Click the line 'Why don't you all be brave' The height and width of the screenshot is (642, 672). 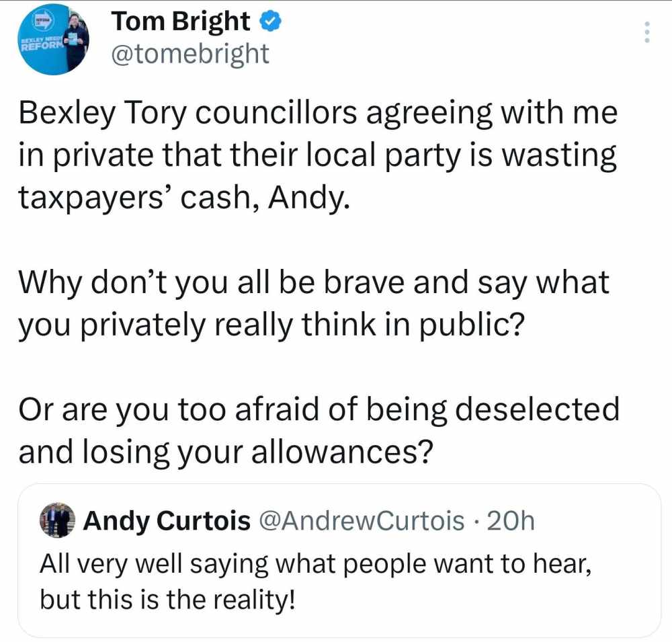(313, 282)
